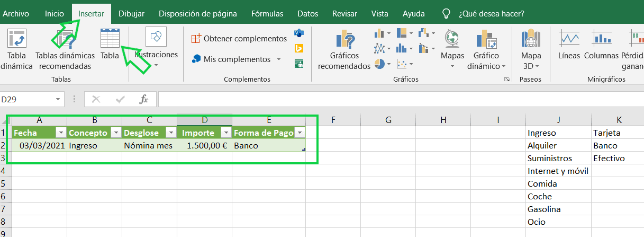Go to the Fórmulas tab
The width and height of the screenshot is (644, 237).
[267, 14]
